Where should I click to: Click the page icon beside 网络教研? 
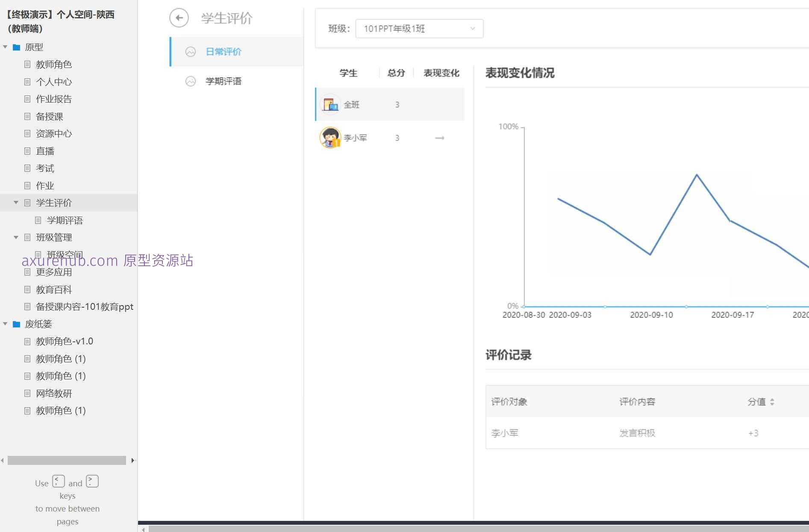pos(27,393)
